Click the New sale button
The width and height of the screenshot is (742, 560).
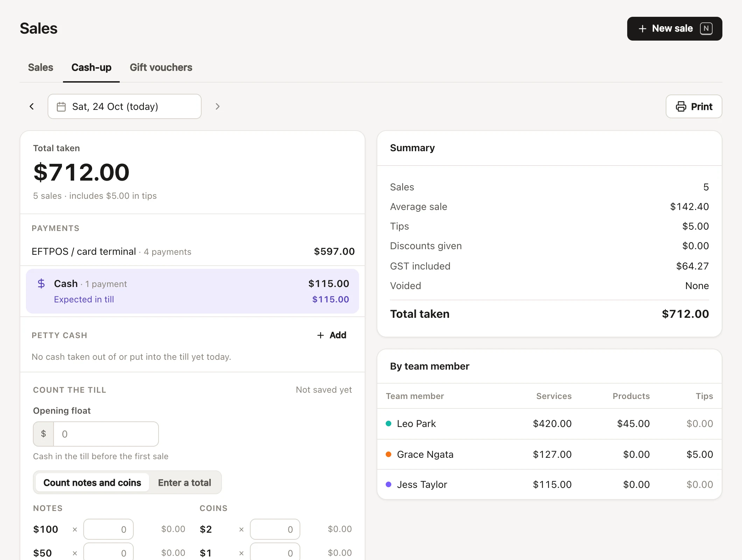point(674,29)
